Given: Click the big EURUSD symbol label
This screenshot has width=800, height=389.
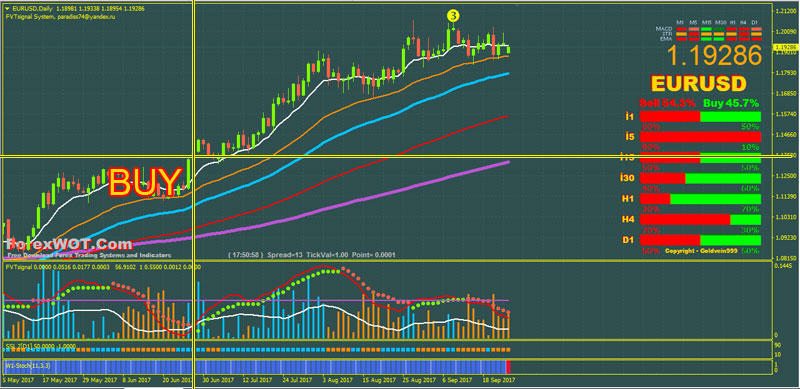Looking at the screenshot, I should click(x=699, y=84).
